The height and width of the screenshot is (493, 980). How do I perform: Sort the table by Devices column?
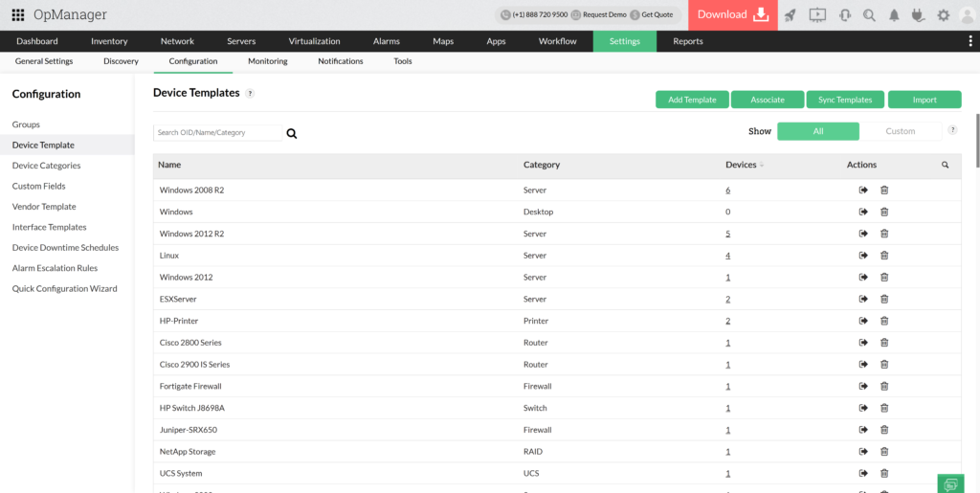(744, 165)
